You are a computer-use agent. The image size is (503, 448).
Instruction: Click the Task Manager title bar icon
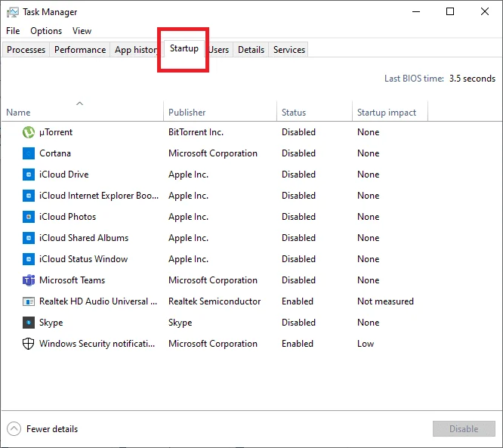13,12
